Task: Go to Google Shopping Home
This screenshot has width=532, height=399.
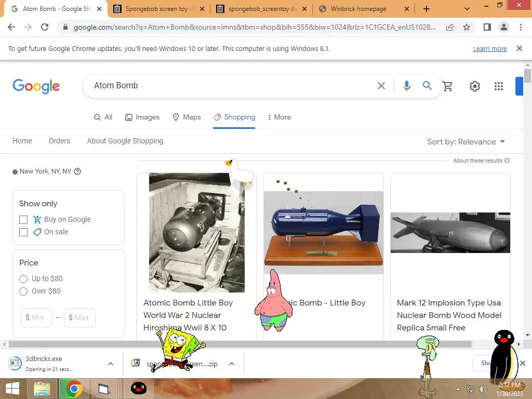Action: [x=22, y=141]
